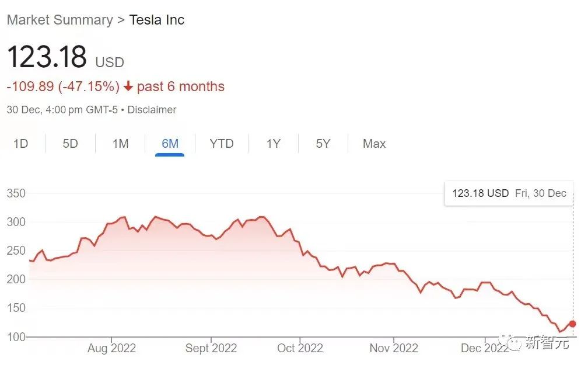
Task: Click the Nov 2022 axis label
Action: [x=394, y=348]
